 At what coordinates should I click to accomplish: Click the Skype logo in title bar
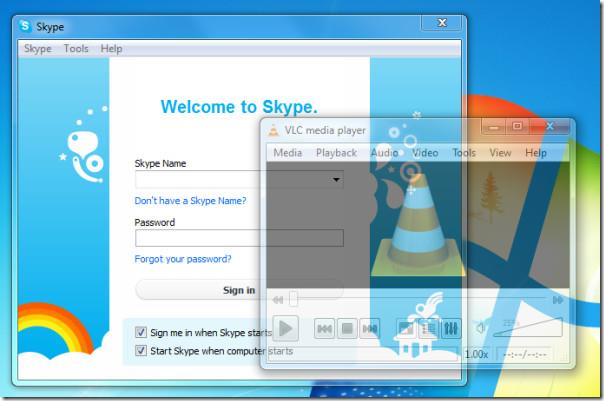25,26
